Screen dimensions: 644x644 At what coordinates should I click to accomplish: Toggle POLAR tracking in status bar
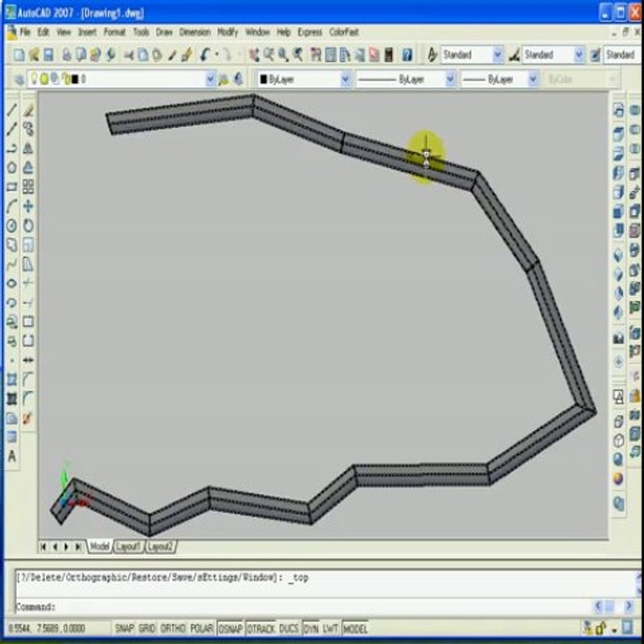(x=201, y=629)
